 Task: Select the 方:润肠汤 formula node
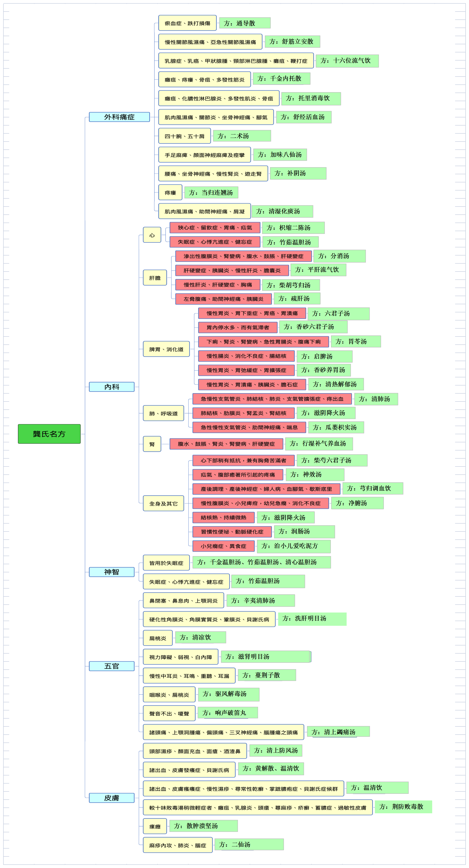pyautogui.click(x=304, y=531)
